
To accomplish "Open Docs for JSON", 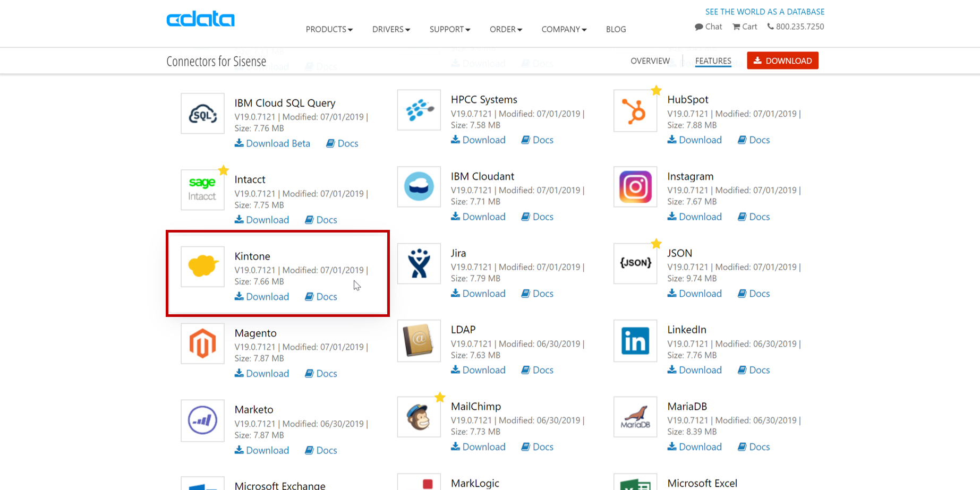I will (754, 294).
